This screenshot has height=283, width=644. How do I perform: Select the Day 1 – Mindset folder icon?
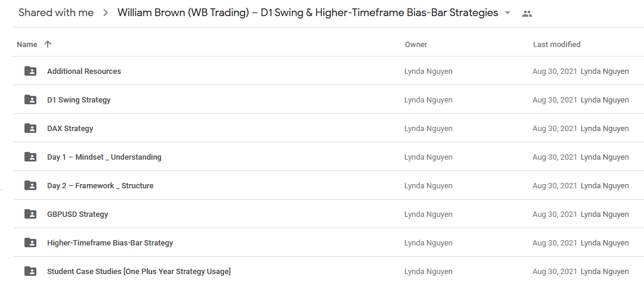click(30, 157)
